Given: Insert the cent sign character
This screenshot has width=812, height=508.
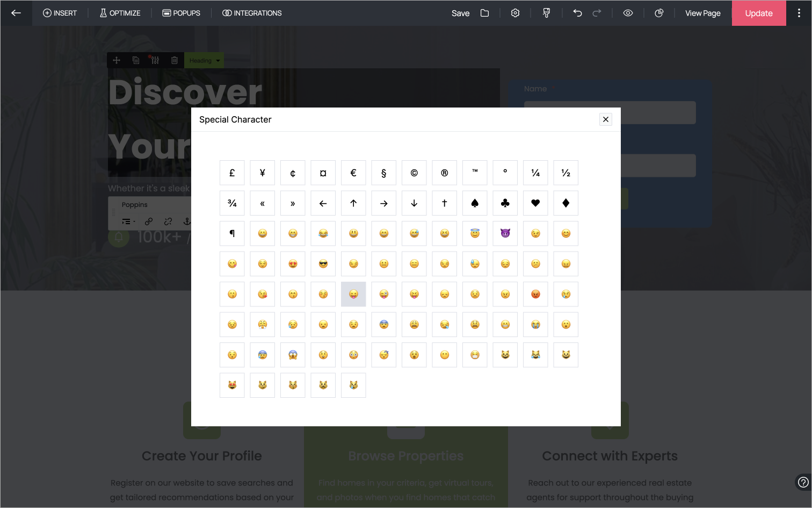Looking at the screenshot, I should pos(293,173).
